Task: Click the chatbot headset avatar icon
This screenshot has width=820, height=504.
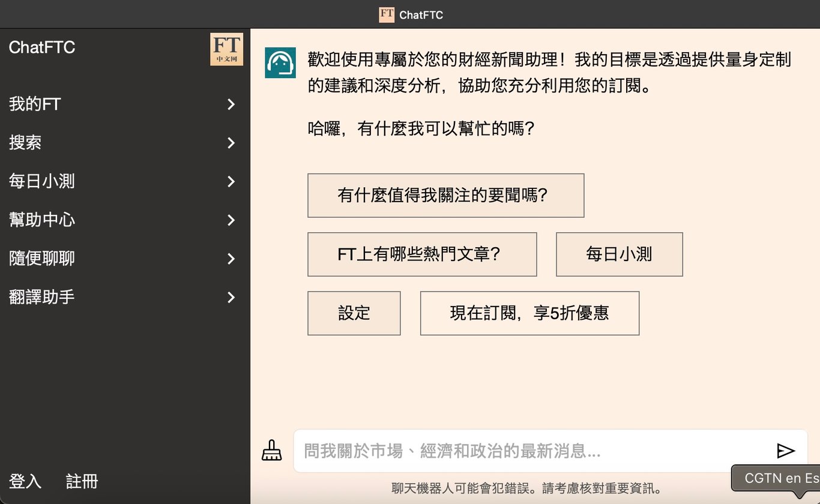Action: click(280, 63)
